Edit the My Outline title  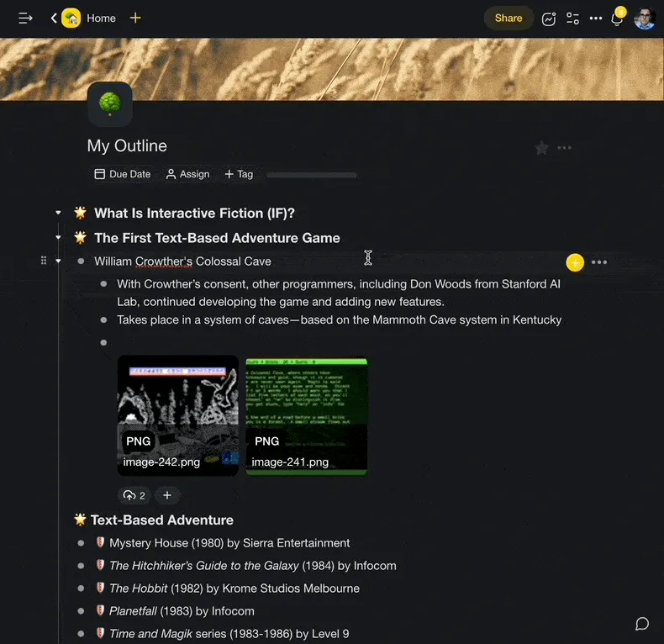(x=127, y=145)
